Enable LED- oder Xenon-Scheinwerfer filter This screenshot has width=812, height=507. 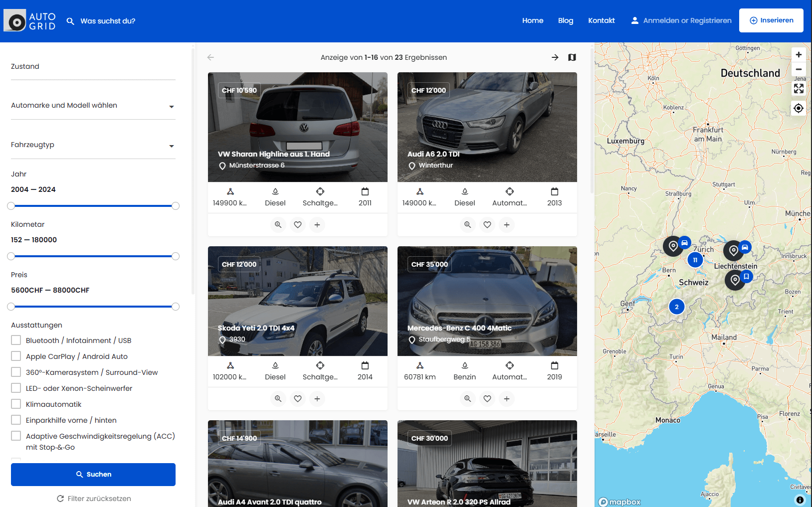[x=16, y=388]
